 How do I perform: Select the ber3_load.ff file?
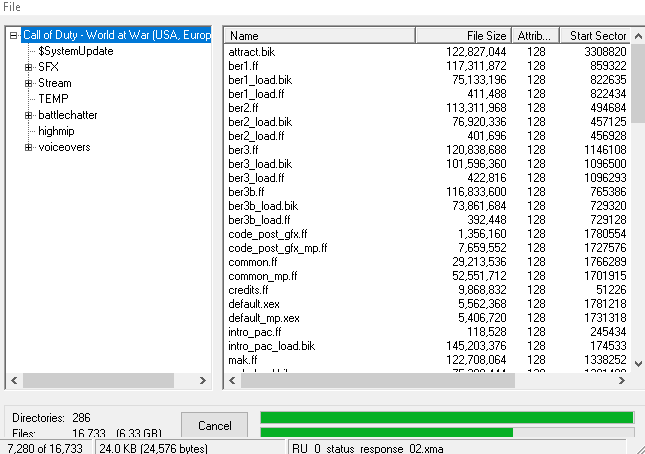click(x=256, y=178)
